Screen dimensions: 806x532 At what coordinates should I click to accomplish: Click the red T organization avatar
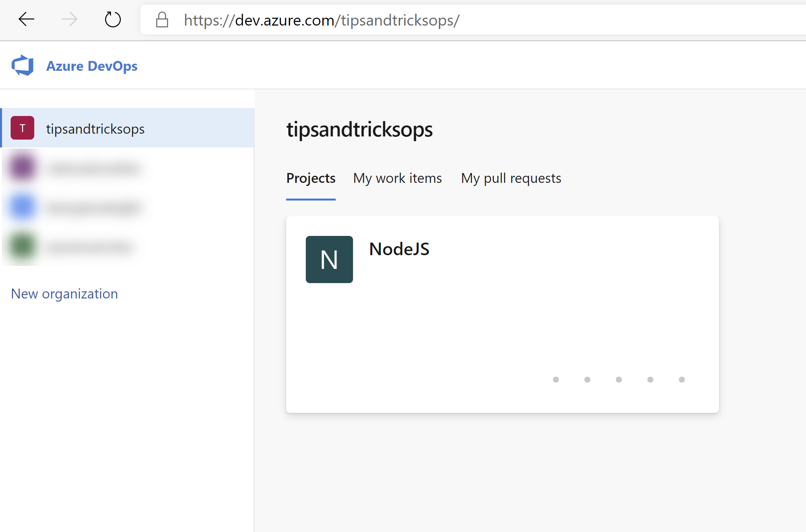[x=22, y=128]
